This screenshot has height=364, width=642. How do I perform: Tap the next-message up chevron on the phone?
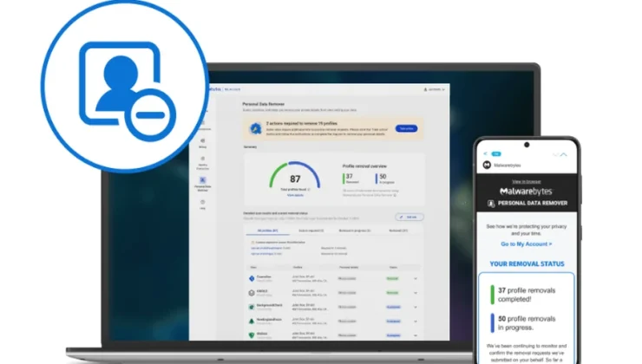click(x=564, y=154)
